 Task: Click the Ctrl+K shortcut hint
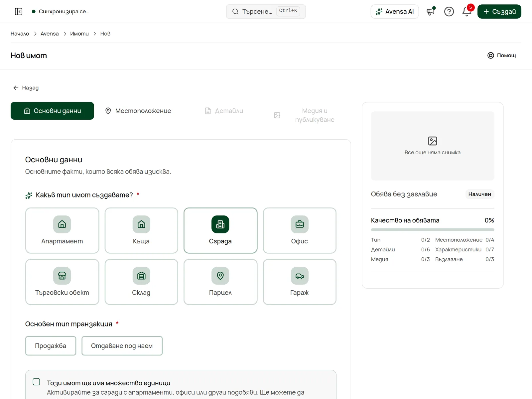coord(288,11)
